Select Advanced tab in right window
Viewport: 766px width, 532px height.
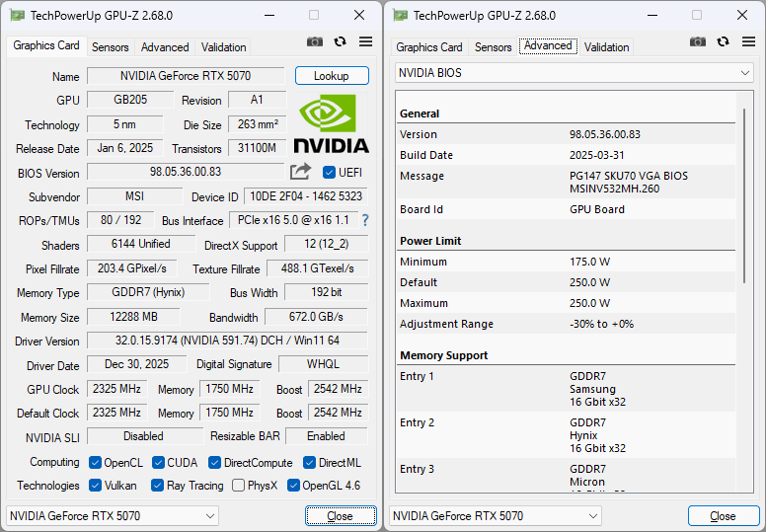click(x=548, y=46)
